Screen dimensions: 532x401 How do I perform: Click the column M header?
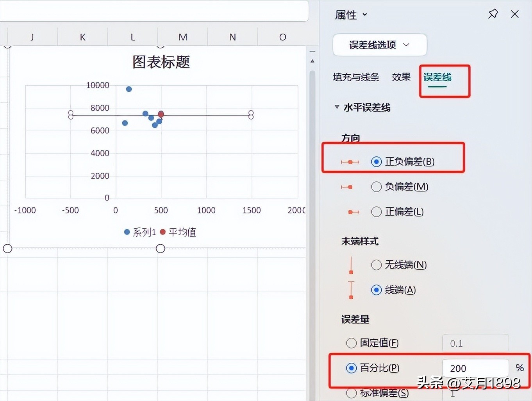[183, 37]
